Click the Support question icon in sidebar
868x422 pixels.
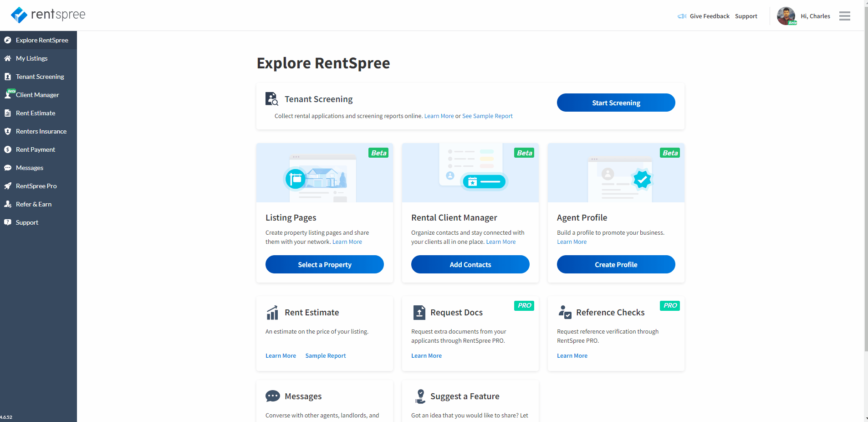8,222
